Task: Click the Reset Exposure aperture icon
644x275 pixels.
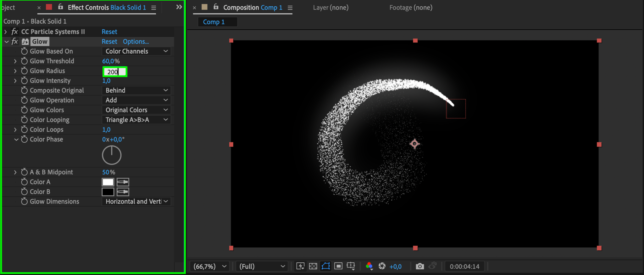Action: [x=382, y=266]
